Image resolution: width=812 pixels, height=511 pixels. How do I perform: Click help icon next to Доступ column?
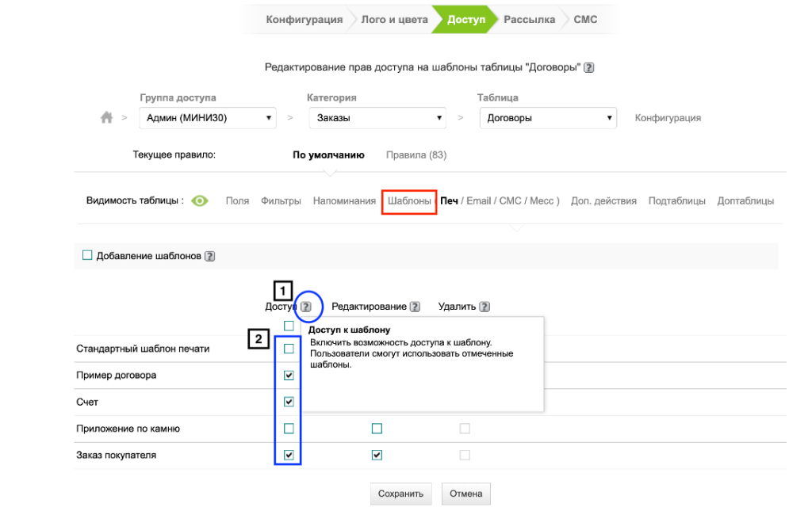tap(306, 307)
